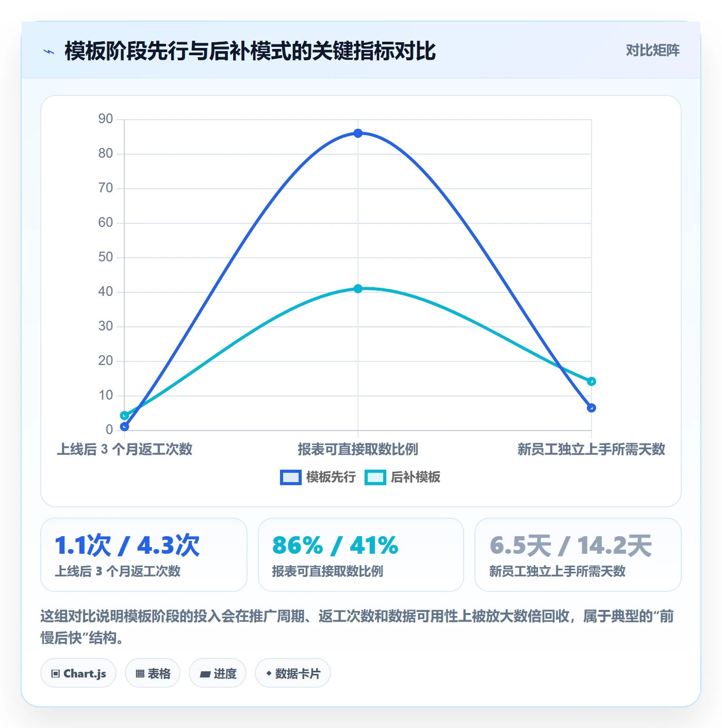Click the card caption 上线后 3 个月返工次数
Viewport: 722px width, 728px height.
(x=118, y=571)
